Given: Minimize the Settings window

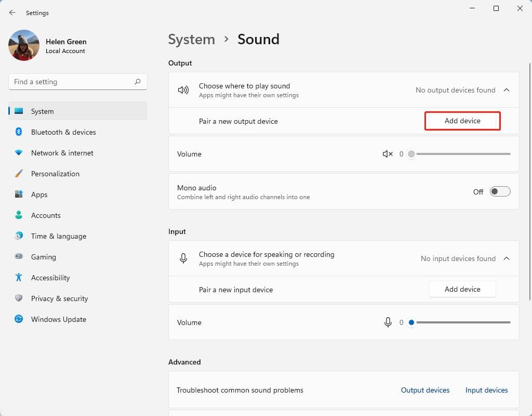Looking at the screenshot, I should pyautogui.click(x=472, y=8).
